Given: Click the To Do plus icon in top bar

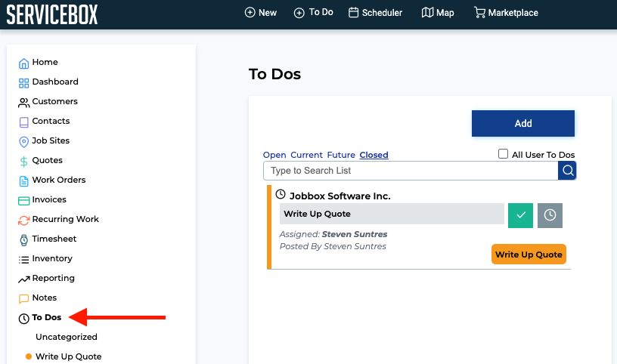Looking at the screenshot, I should (x=299, y=13).
